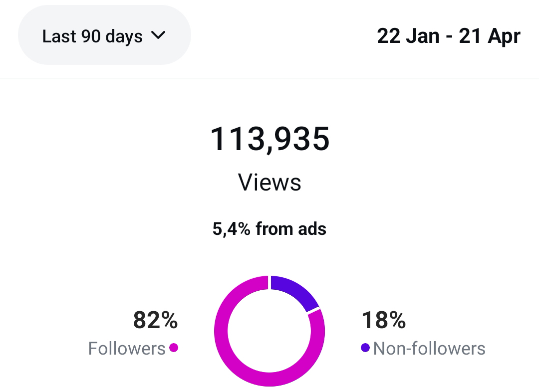Screen dimensions: 539x392
Task: Tap the 113,935 total views number
Action: [269, 139]
